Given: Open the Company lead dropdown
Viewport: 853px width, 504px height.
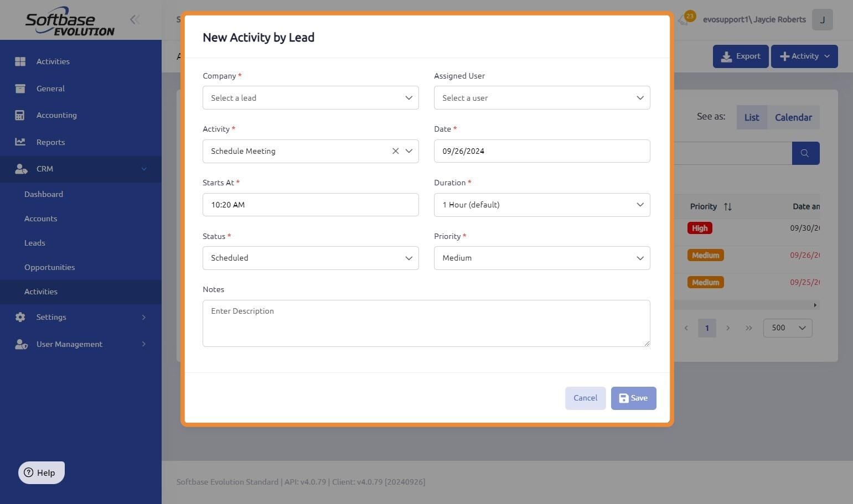Looking at the screenshot, I should 311,98.
